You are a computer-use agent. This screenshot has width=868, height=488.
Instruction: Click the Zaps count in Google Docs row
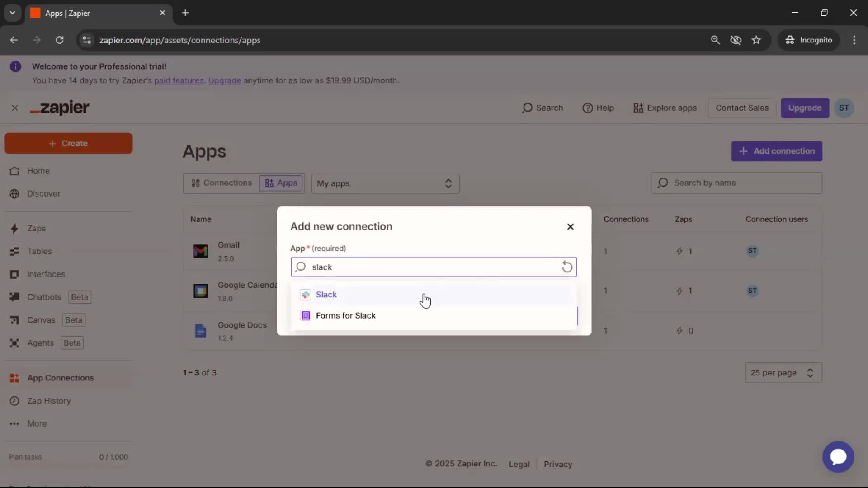coord(684,331)
